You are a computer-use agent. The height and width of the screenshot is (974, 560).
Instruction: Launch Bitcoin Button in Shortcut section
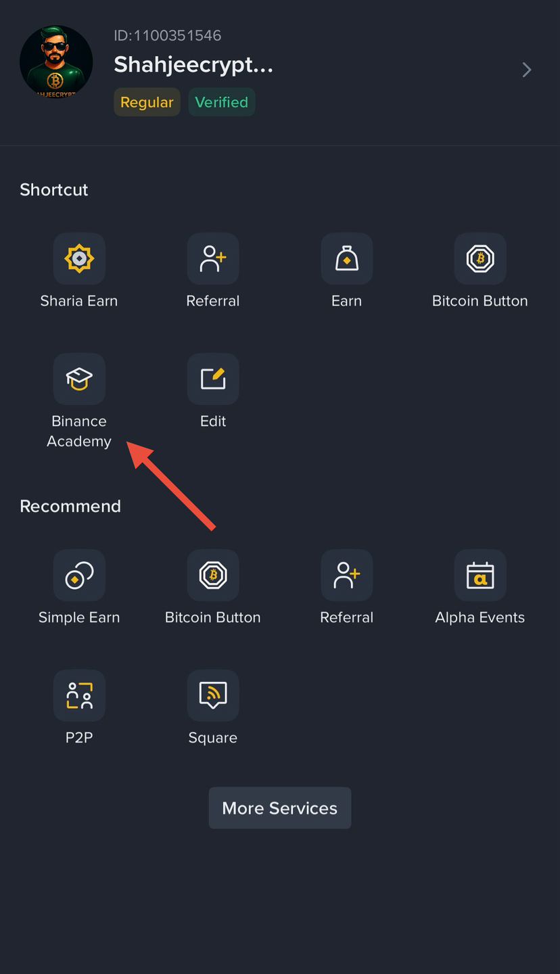[480, 258]
